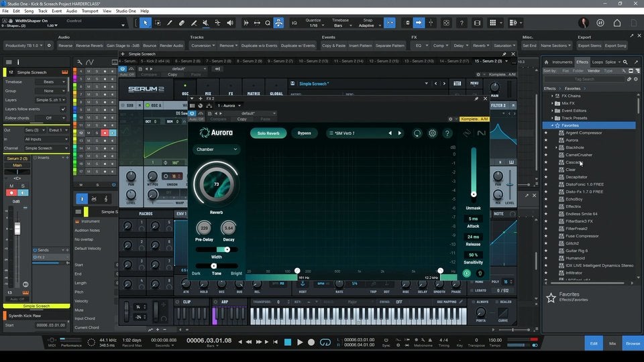Click Rewind in transport

click(249, 342)
